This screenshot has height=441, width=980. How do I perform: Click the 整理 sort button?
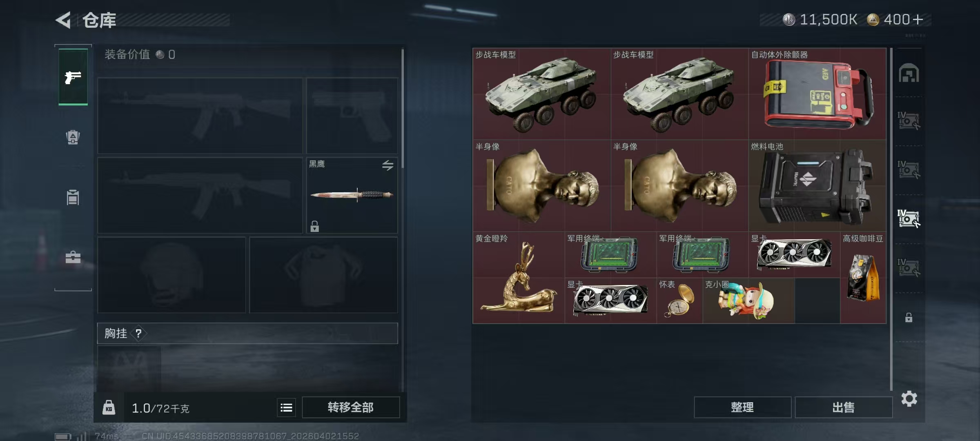click(742, 407)
